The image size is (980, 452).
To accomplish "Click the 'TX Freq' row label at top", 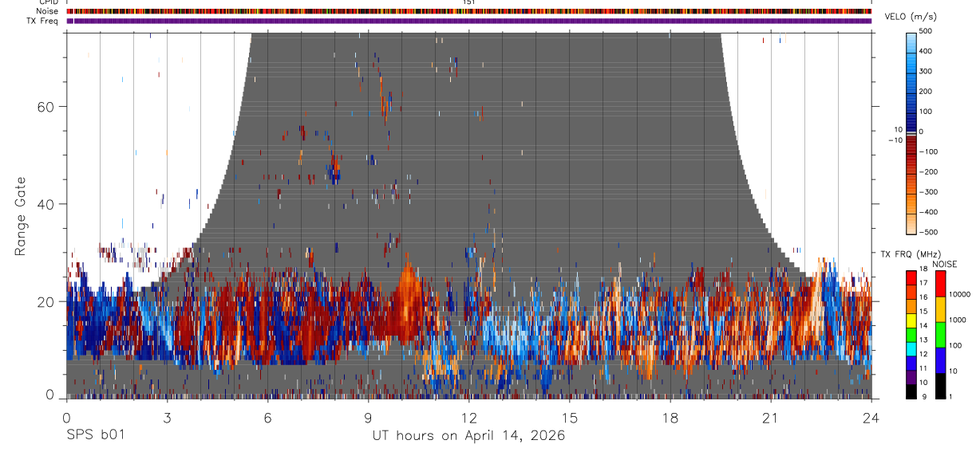I will 43,21.
